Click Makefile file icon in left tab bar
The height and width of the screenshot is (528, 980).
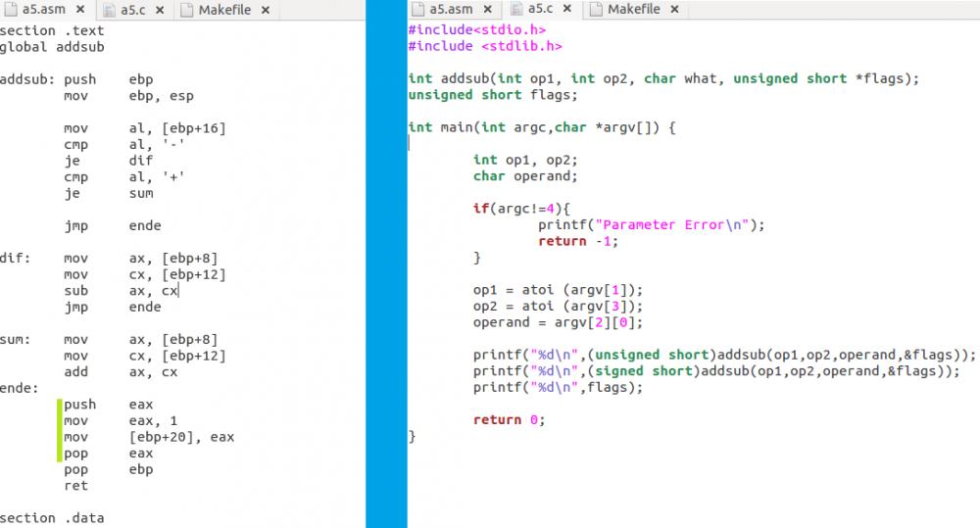(x=187, y=10)
